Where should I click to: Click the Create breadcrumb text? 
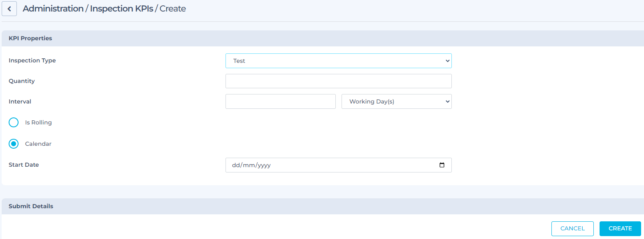click(x=173, y=9)
